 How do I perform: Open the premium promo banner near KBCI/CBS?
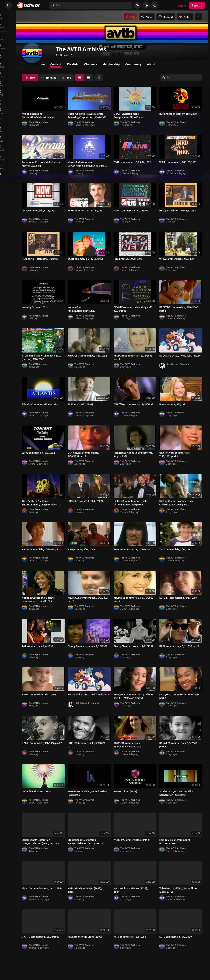[181, 340]
